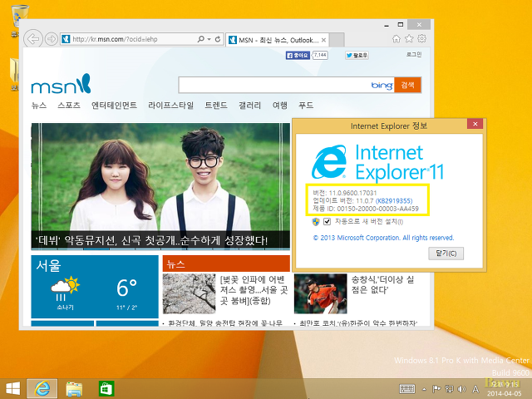Image resolution: width=532 pixels, height=399 pixels.
Task: Click the msn butterfly logo
Action: tap(61, 84)
